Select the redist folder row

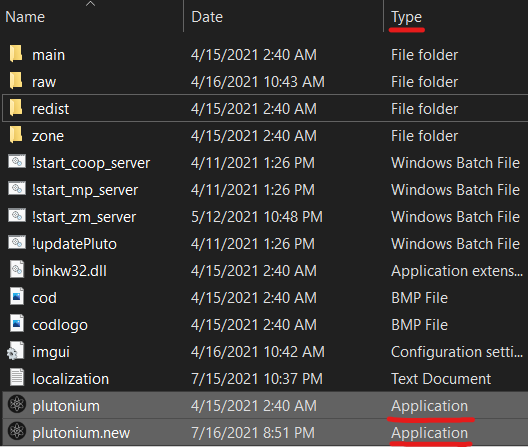click(x=265, y=108)
